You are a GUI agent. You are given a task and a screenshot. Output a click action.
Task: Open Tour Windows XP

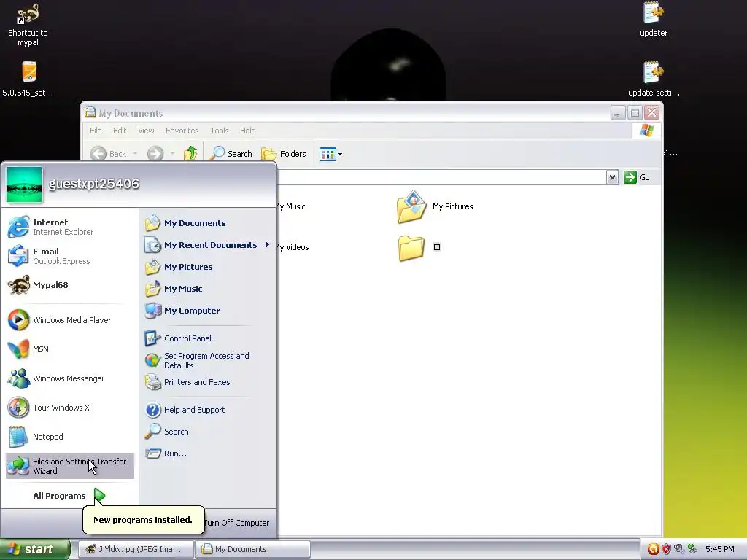tap(69, 408)
